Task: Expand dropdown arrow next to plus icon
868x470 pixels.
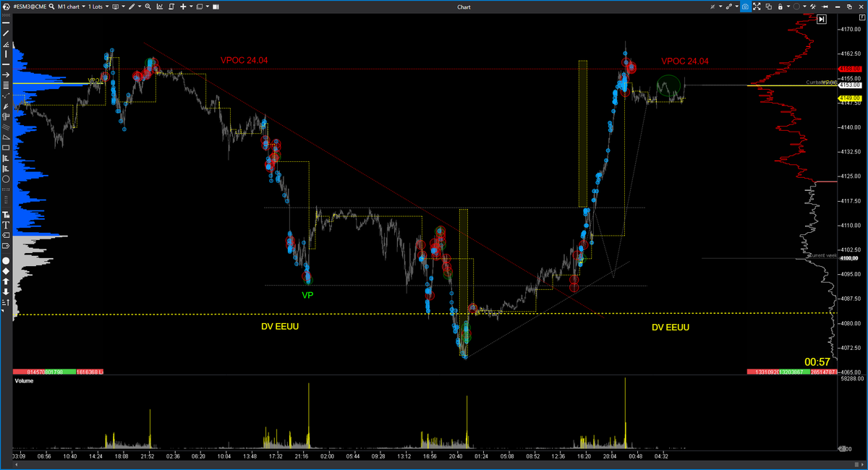Action: click(x=191, y=7)
